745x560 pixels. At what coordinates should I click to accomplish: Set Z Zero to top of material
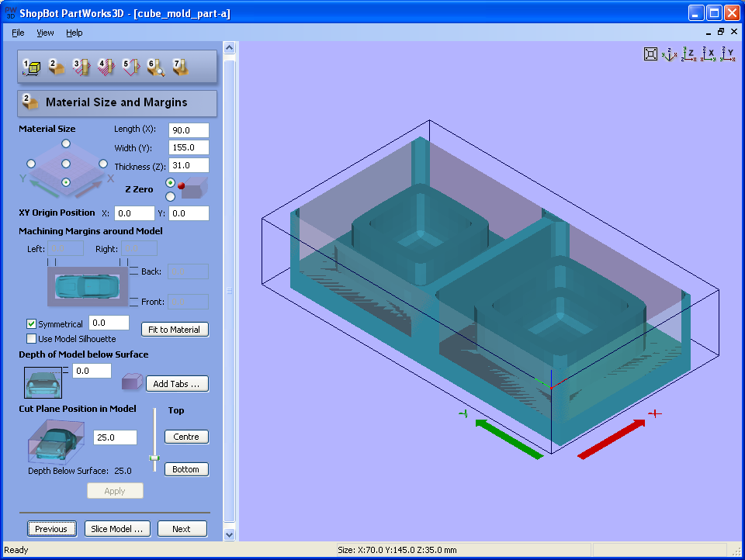click(x=170, y=183)
